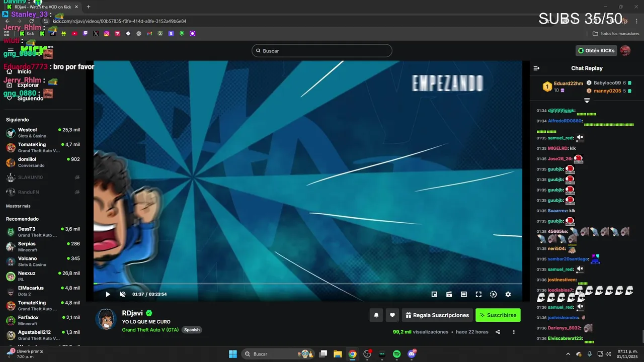The width and height of the screenshot is (644, 362).
Task: Select offline channel RanduFN
Action: click(43, 192)
